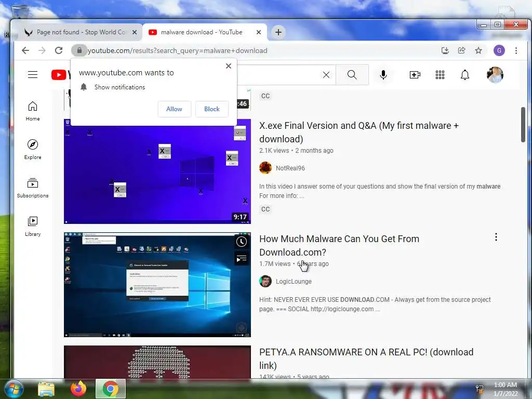
Task: Click the install/download icon in address bar
Action: [x=445, y=50]
